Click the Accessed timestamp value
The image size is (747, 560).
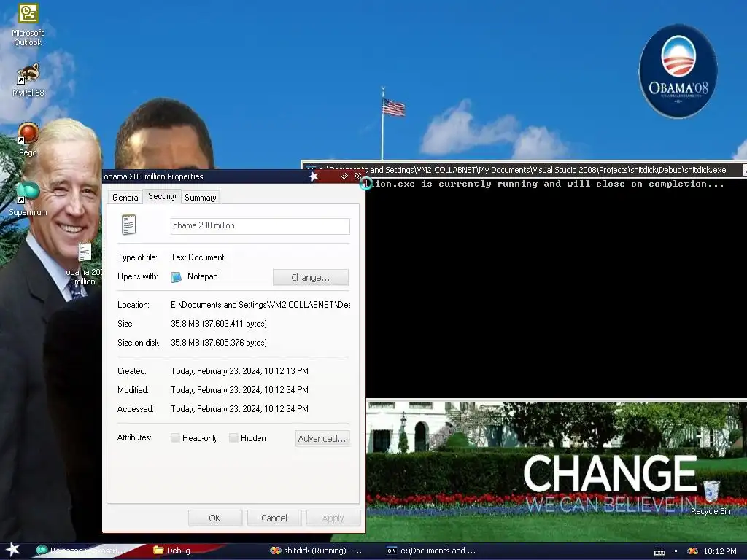[239, 409]
